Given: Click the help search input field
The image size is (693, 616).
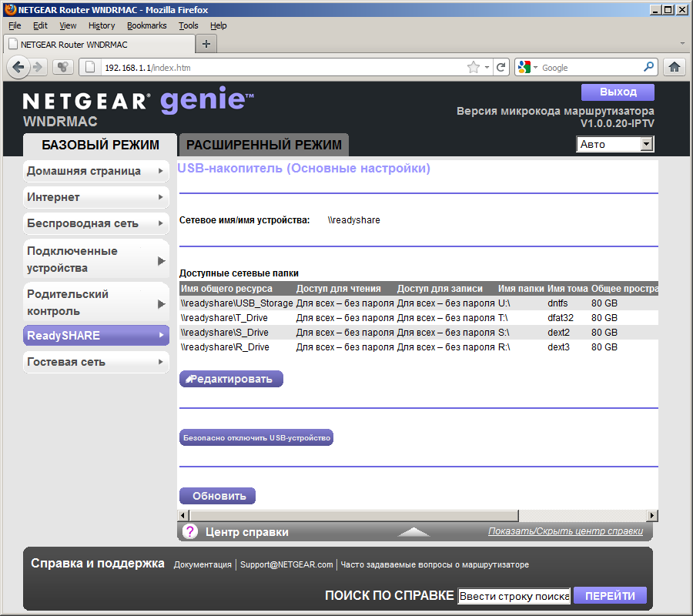Looking at the screenshot, I should tap(514, 596).
